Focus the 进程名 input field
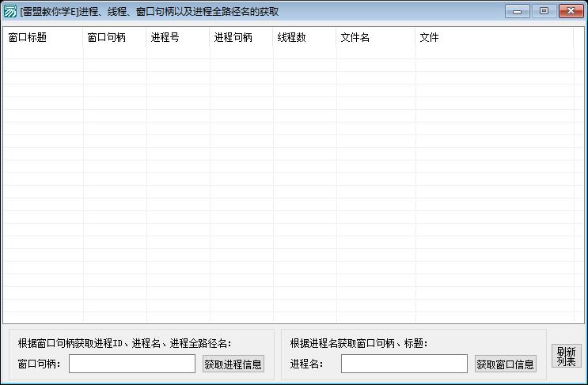Viewport: 588px width, 385px height. [x=404, y=364]
